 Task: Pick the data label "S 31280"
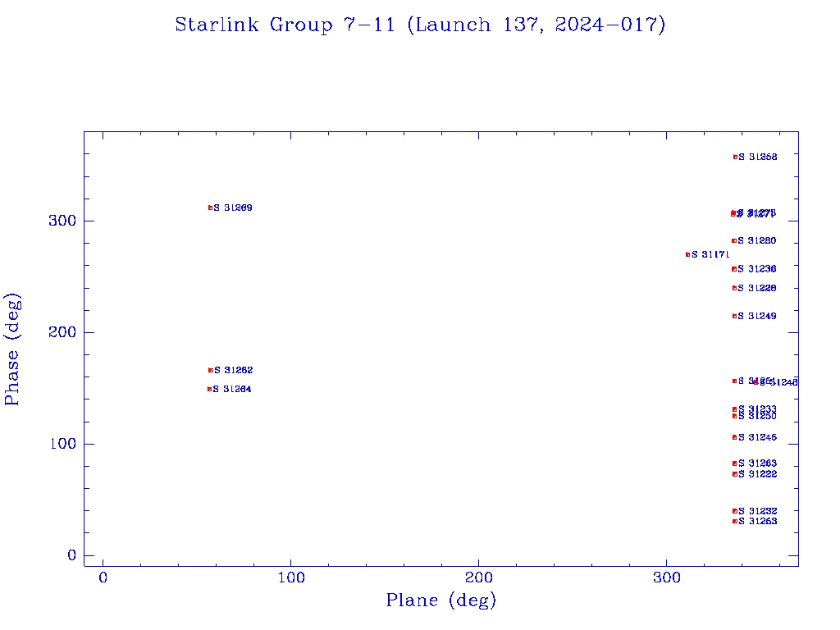coord(757,240)
